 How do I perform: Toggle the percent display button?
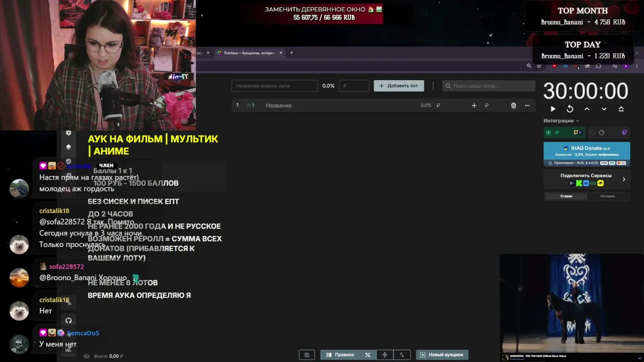tap(368, 355)
